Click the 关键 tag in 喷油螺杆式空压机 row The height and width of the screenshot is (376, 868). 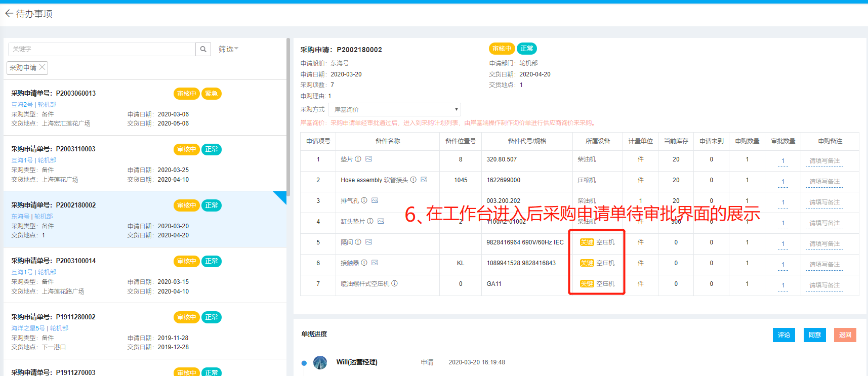587,284
